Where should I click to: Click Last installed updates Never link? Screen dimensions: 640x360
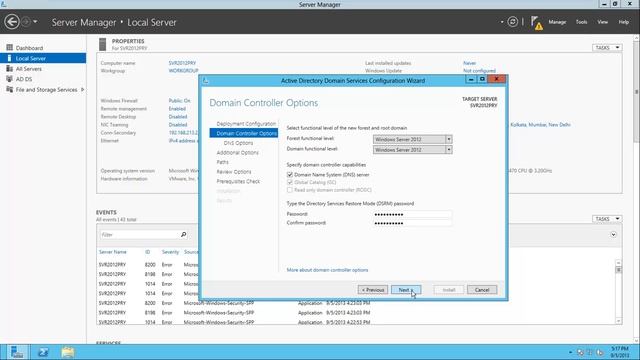pyautogui.click(x=469, y=63)
